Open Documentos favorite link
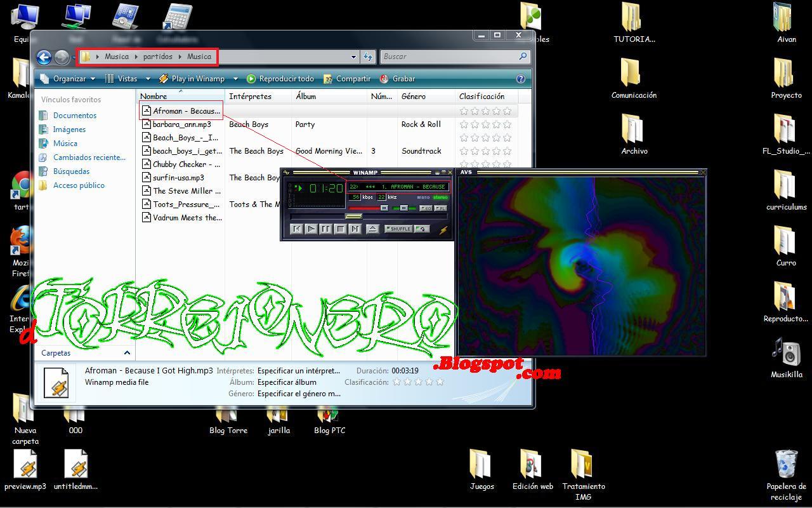 (75, 116)
